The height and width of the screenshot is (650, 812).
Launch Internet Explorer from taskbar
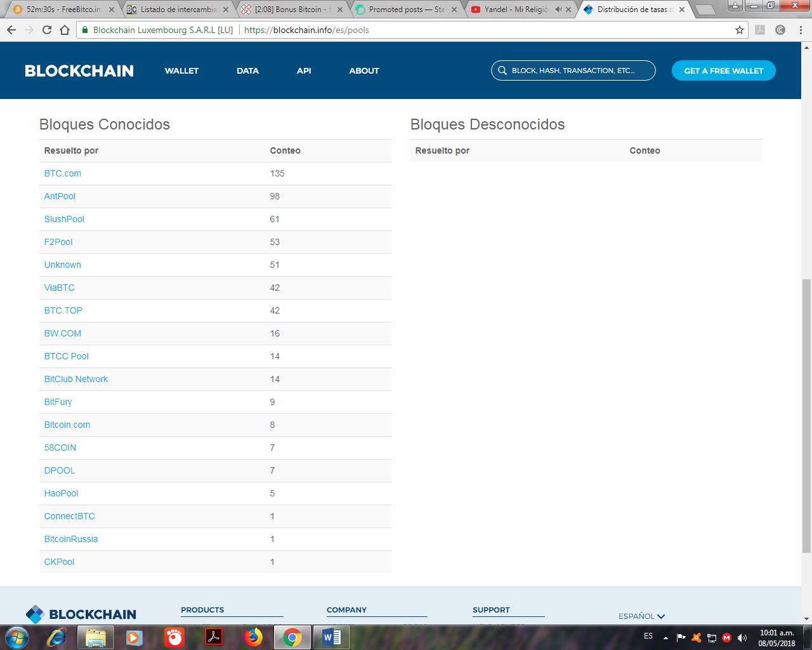click(56, 637)
